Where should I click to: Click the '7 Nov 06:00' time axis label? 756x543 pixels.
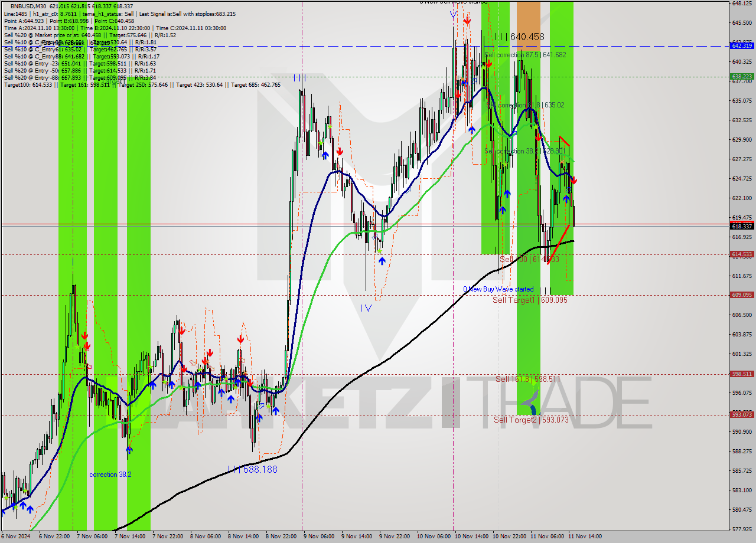92,537
